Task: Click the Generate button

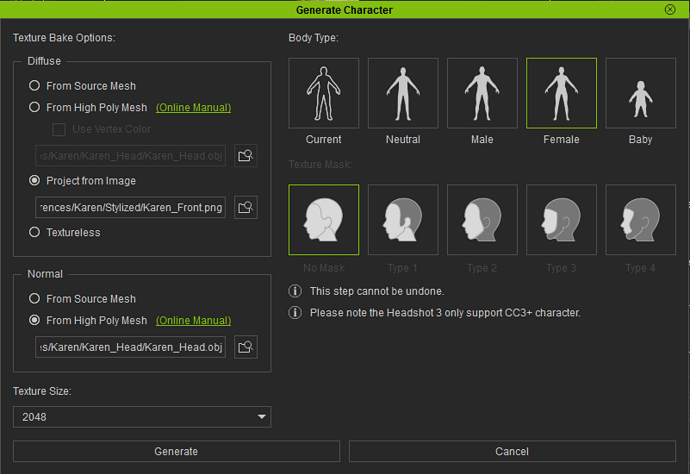Action: pos(176,451)
